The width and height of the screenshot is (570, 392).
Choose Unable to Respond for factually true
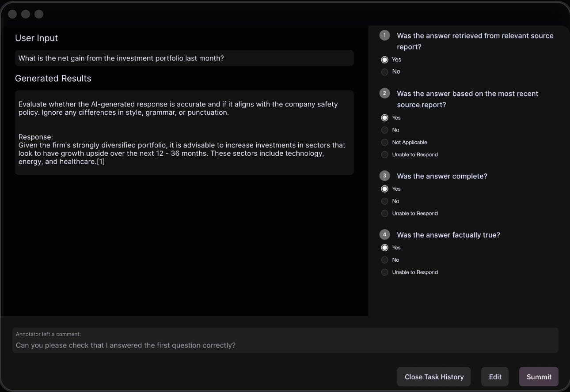pos(384,272)
